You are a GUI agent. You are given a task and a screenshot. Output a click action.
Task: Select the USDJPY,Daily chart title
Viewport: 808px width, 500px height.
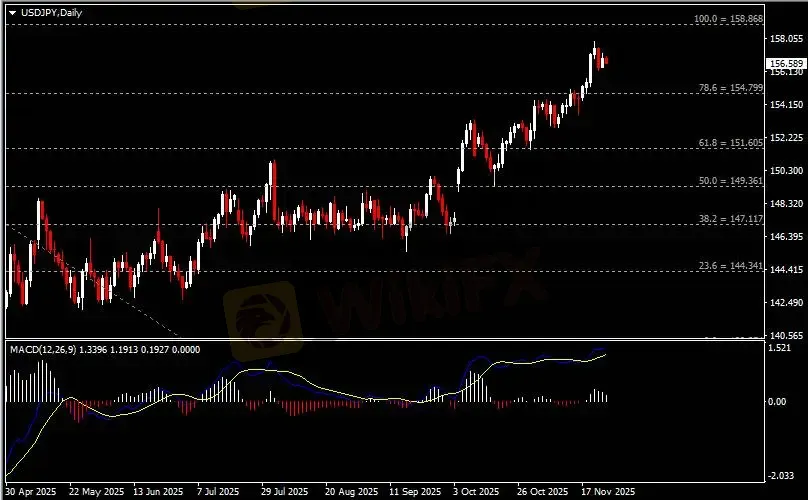tap(51, 13)
